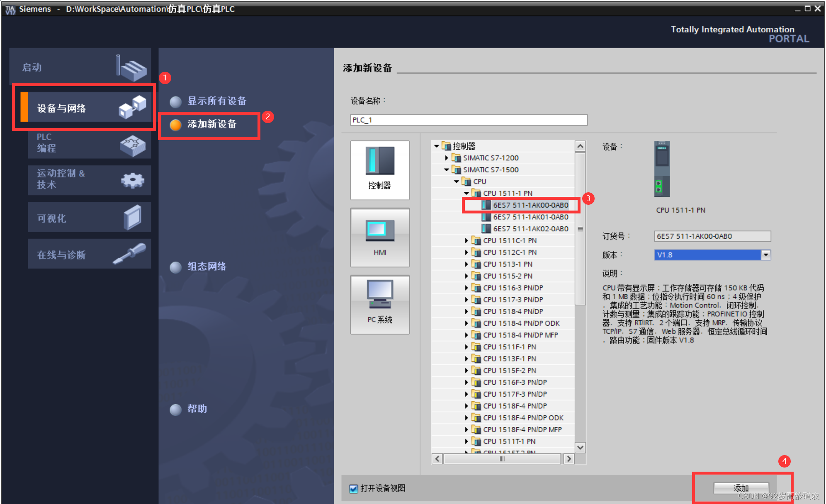Viewport: 826px width, 504px height.
Task: Select CPU 1518-4 PN/DP MFP row
Action: 503,335
